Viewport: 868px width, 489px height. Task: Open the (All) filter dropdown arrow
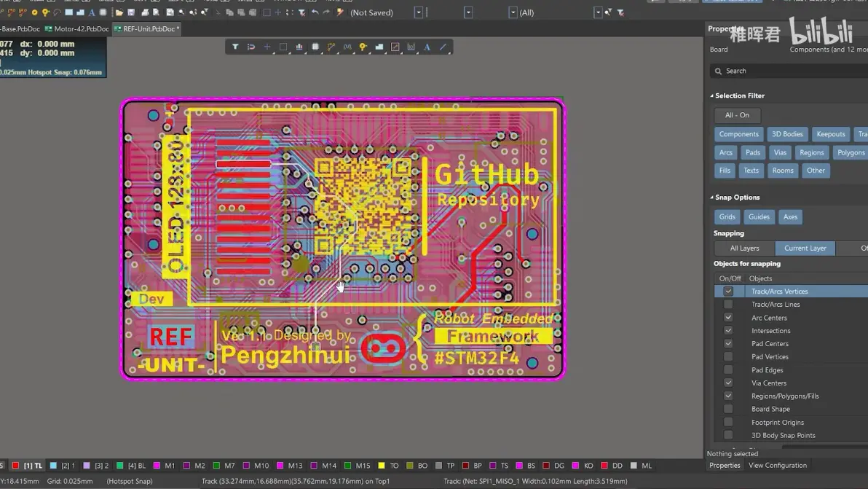(x=598, y=12)
